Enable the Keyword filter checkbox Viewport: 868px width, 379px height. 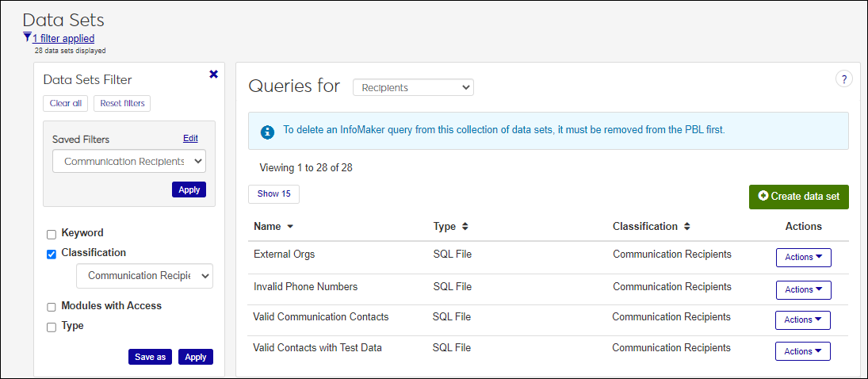coord(52,234)
